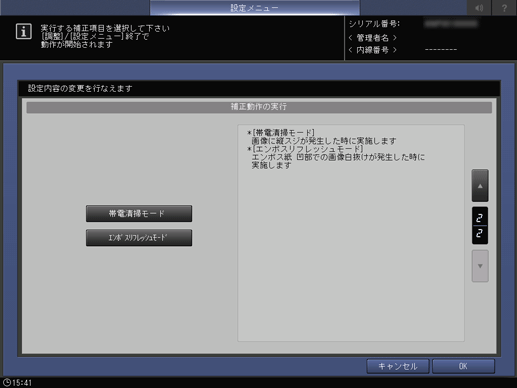The width and height of the screenshot is (517, 388).
Task: Click the *[帯電清掃モード] description line
Action: (281, 133)
